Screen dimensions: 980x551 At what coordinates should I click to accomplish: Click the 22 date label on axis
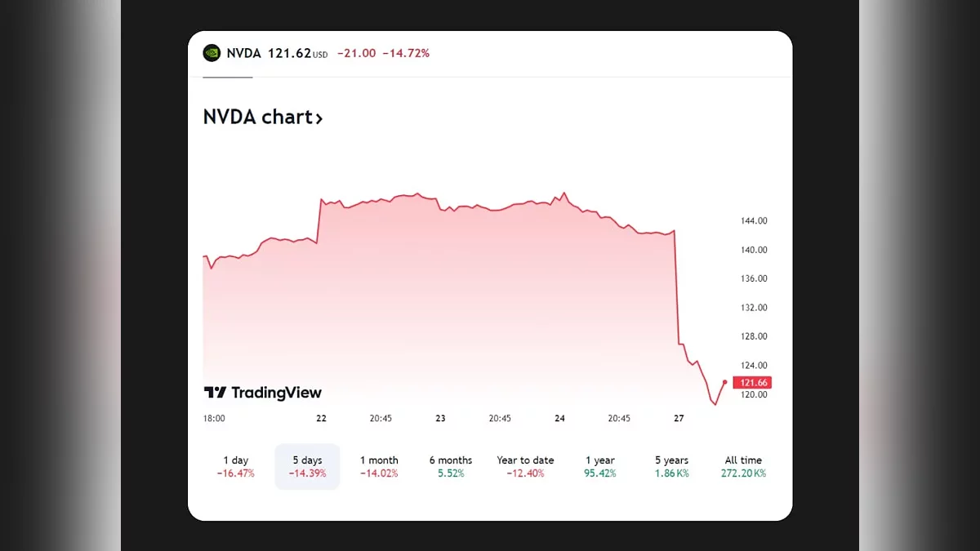pyautogui.click(x=321, y=418)
